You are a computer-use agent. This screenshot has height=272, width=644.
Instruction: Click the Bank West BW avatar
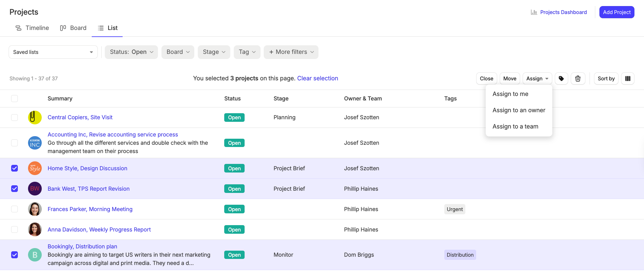(x=35, y=189)
